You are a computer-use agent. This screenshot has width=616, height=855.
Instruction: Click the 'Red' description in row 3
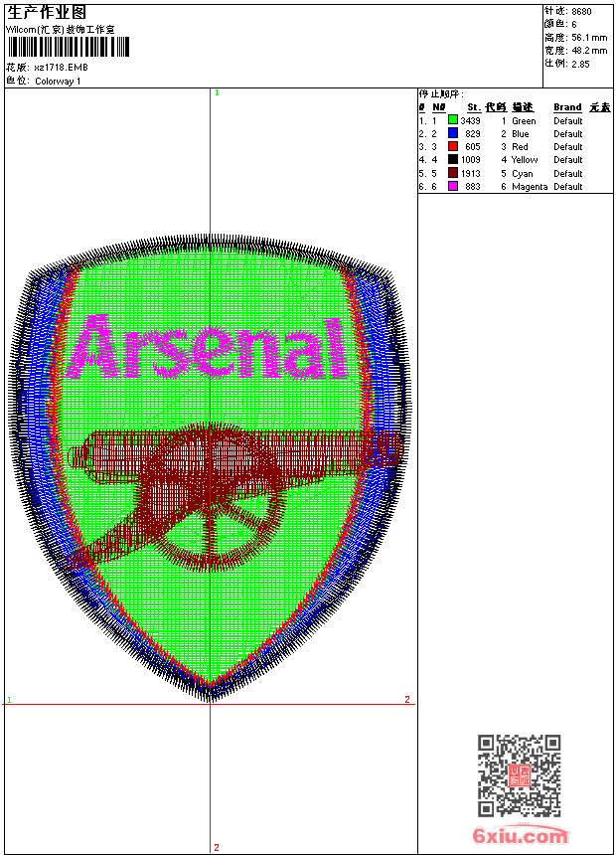pos(520,147)
